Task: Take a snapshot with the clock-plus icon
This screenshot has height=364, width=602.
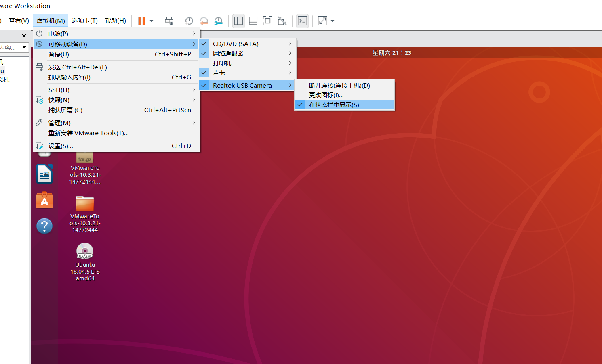Action: [189, 21]
